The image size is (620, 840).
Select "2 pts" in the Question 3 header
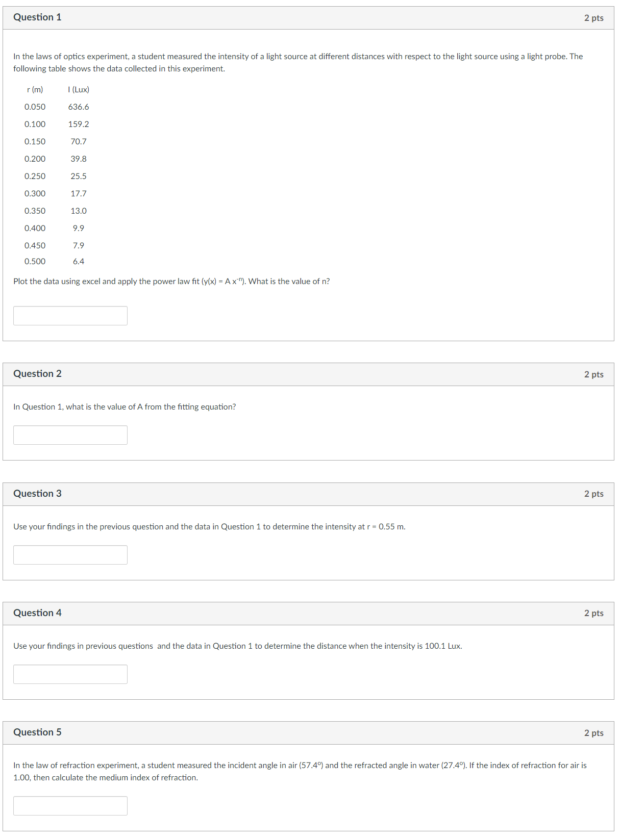tap(594, 494)
